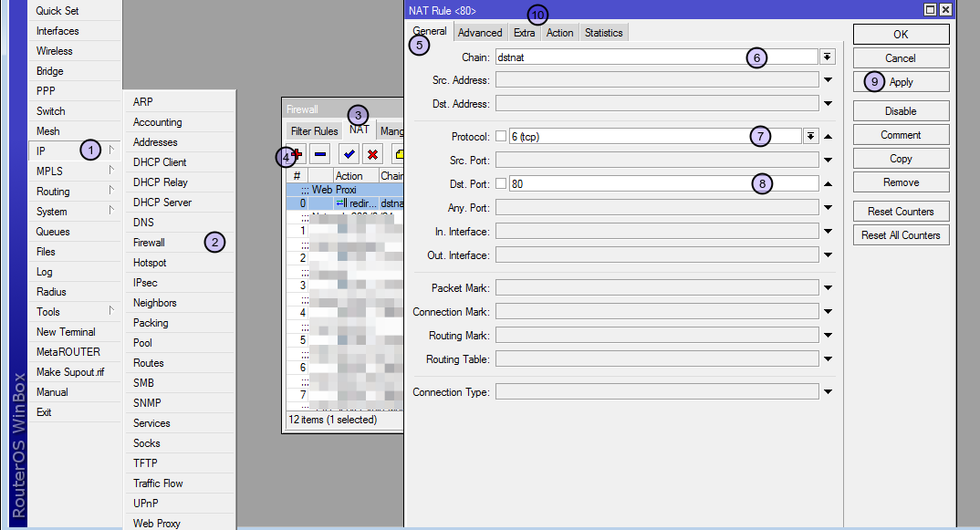This screenshot has width=980, height=530.
Task: Expand the Src. Address field
Action: [828, 80]
